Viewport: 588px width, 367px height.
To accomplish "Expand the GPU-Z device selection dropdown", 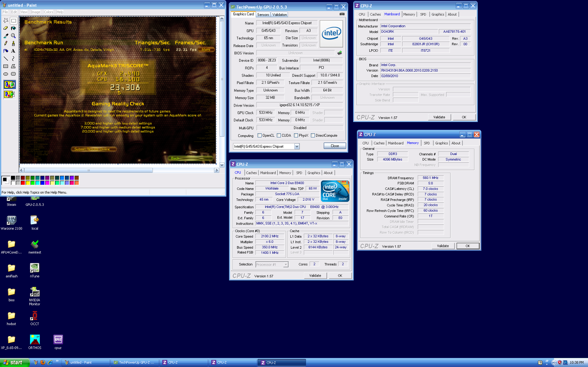I will click(297, 146).
